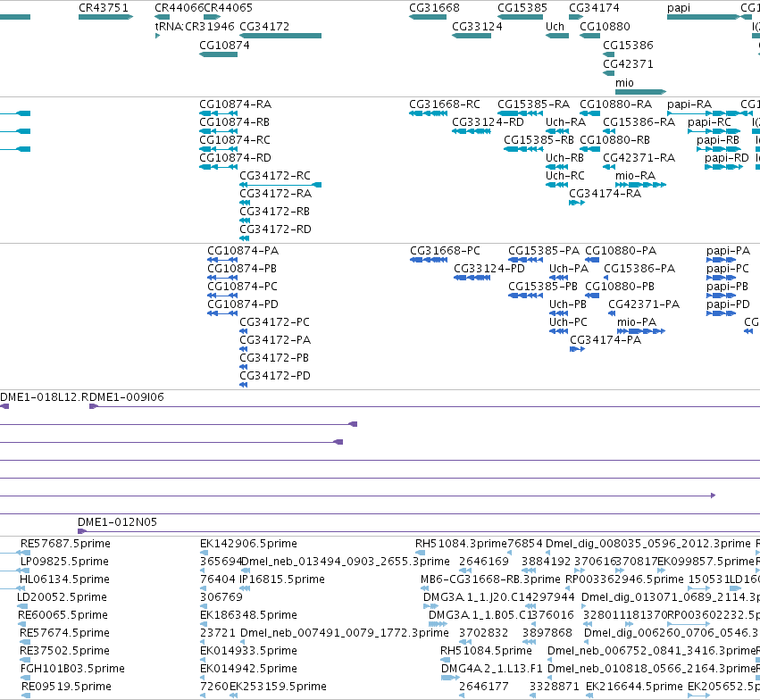Screen dimensions: 760x700
Task: Click the CG42371-RA transcript label
Action: pos(639,158)
